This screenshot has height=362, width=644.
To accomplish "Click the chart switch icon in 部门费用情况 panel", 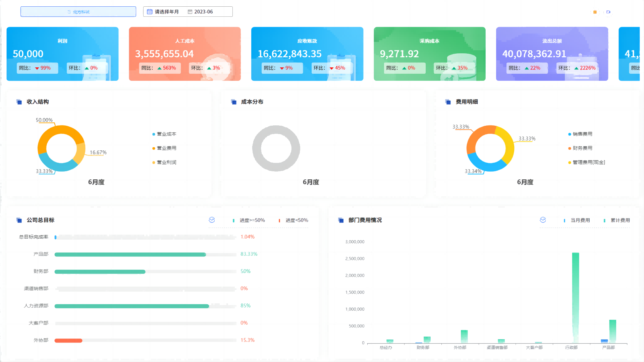I will 543,220.
